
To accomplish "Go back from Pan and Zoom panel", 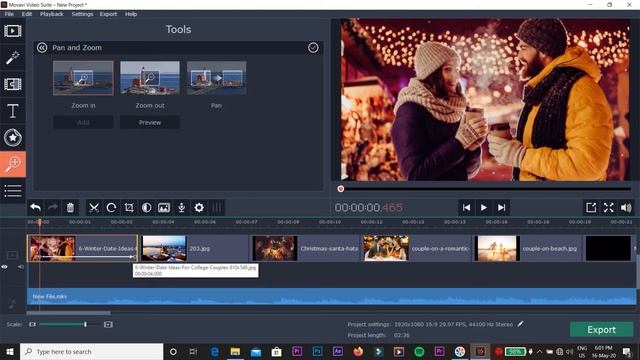I will (42, 48).
